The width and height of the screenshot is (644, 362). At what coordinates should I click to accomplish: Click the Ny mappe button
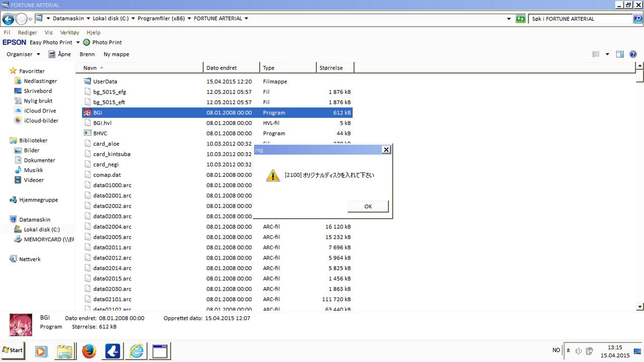click(116, 54)
